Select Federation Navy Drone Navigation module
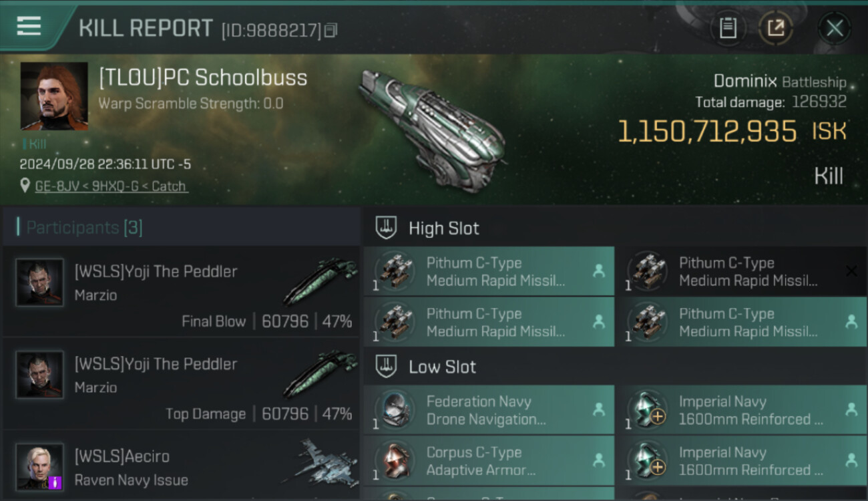The image size is (868, 501). tap(489, 410)
